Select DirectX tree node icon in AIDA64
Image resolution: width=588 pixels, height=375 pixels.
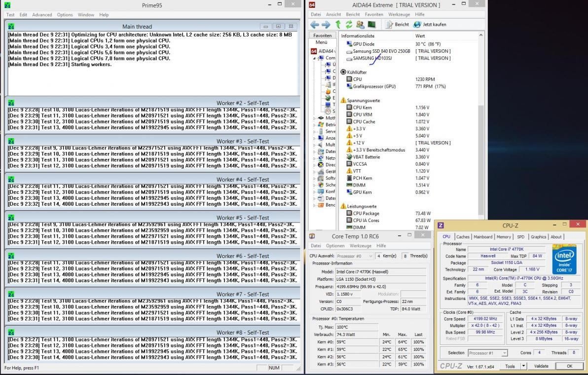[321, 165]
